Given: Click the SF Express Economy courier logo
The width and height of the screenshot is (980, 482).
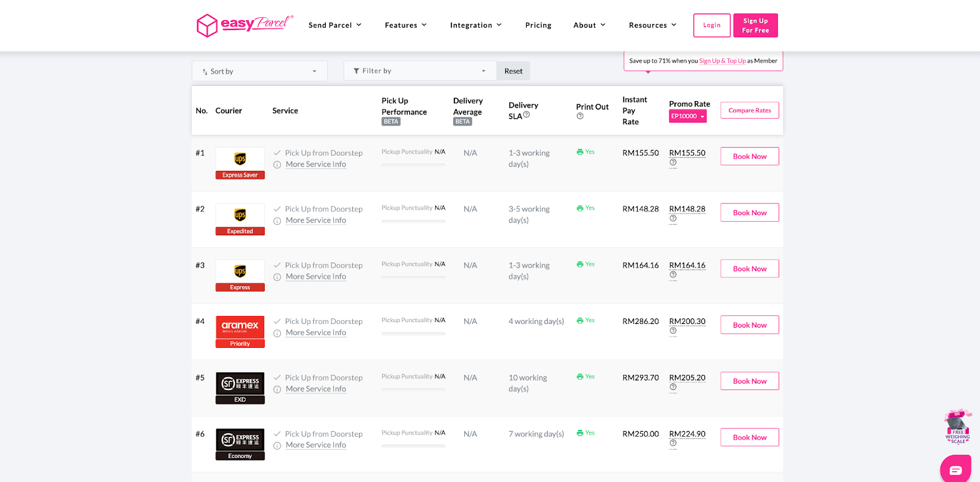Looking at the screenshot, I should (240, 444).
